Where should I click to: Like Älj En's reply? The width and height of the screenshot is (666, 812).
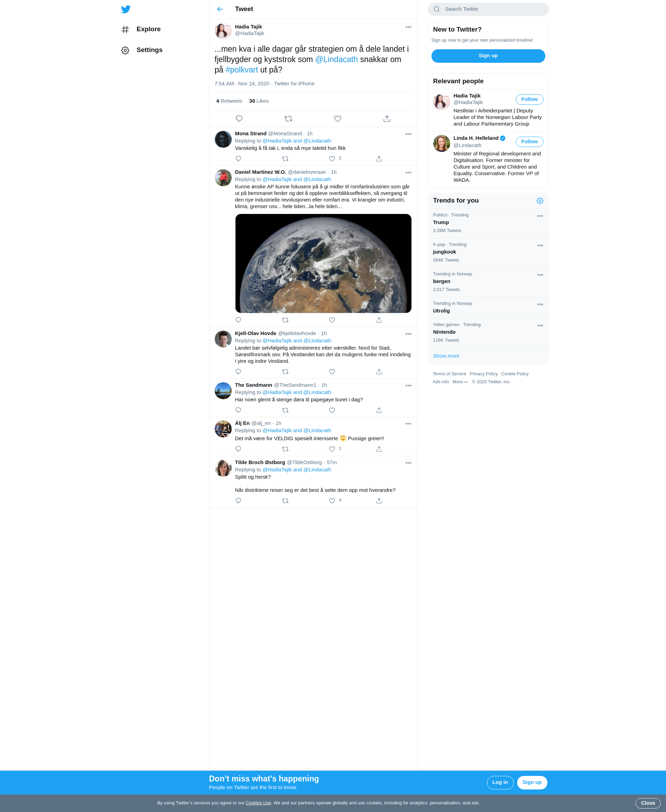332,449
